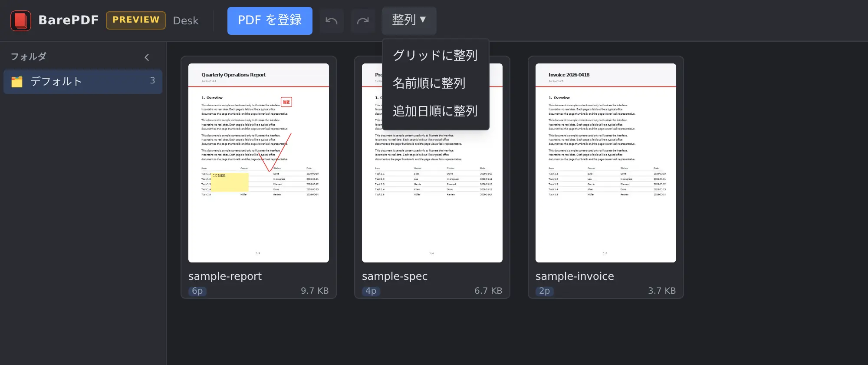This screenshot has height=365, width=868.
Task: Click the sample-report file name
Action: [225, 276]
